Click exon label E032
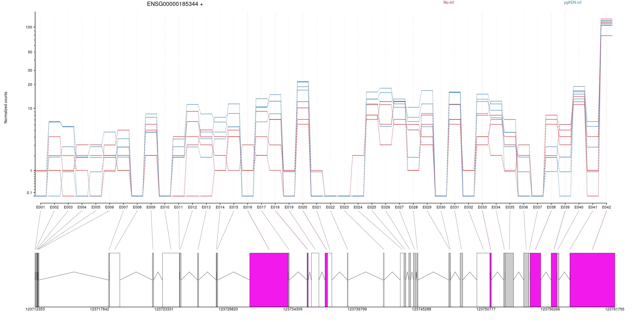The image size is (644, 322). pyautogui.click(x=469, y=207)
